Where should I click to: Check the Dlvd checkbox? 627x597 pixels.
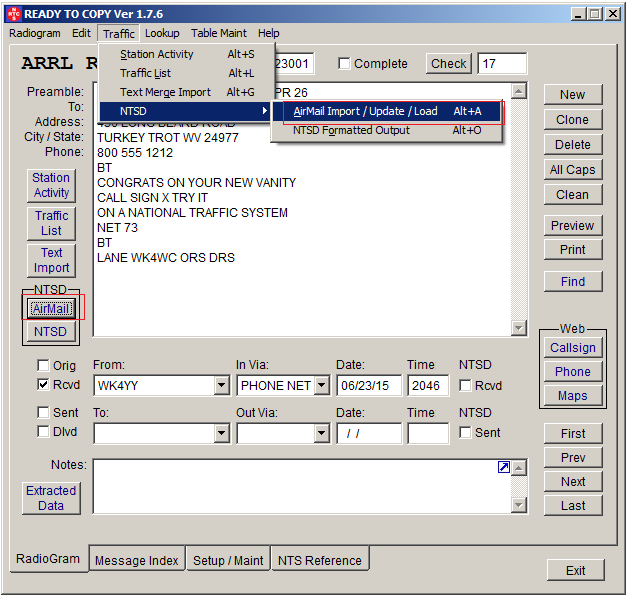pyautogui.click(x=43, y=431)
